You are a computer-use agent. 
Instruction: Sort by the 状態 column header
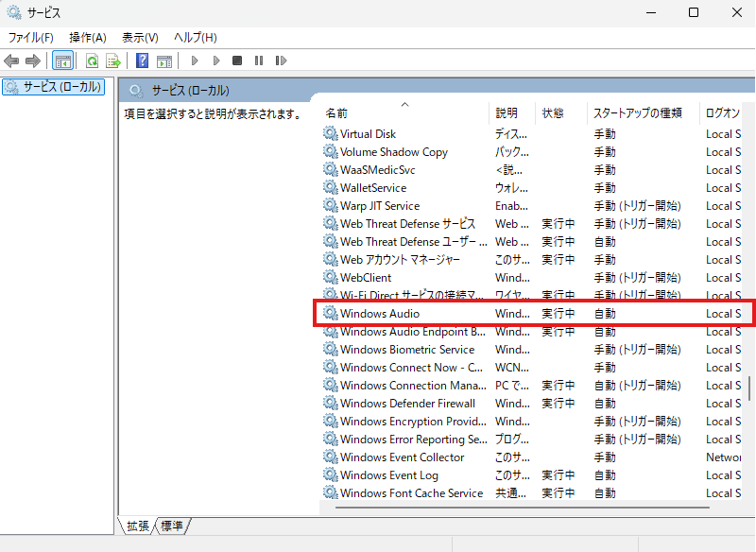[553, 113]
